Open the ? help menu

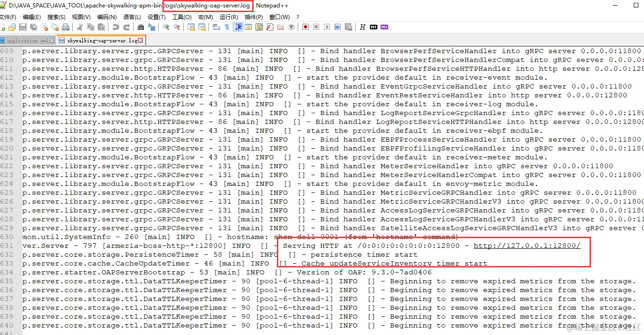click(x=298, y=17)
